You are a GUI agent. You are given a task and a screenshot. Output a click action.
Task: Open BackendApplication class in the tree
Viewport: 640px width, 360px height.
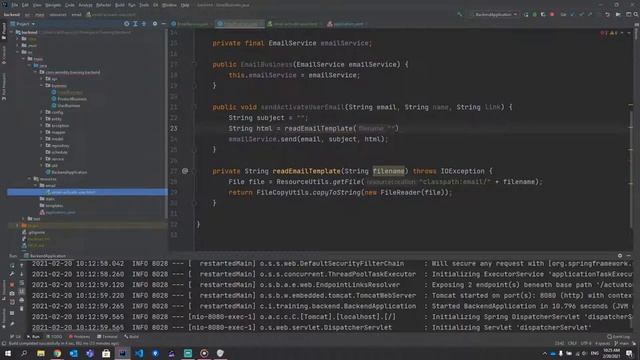[x=69, y=172]
